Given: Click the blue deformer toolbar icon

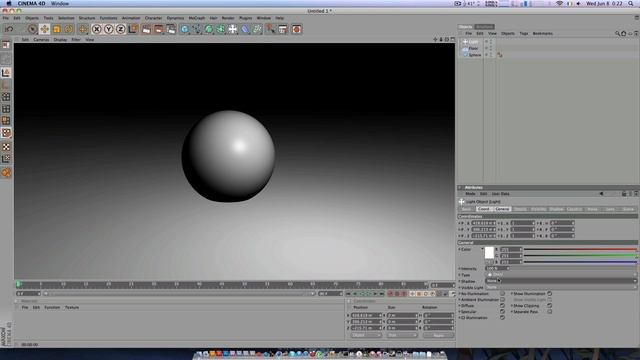Looking at the screenshot, I should 245,29.
